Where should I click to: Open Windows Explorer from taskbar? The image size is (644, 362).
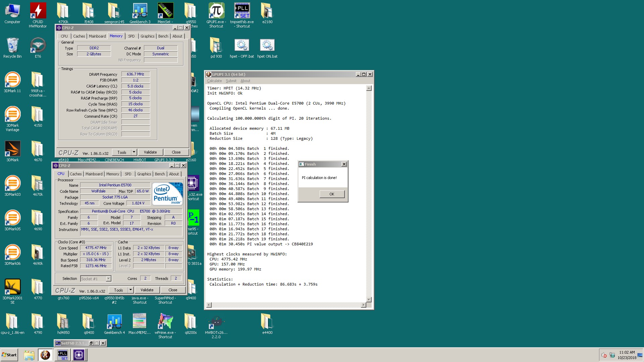29,355
